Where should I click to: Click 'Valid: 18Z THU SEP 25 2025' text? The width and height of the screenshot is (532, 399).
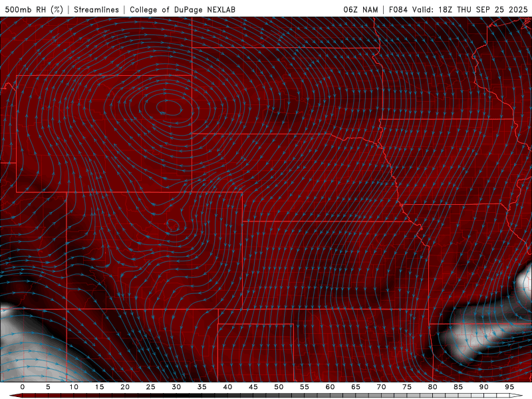(x=470, y=9)
